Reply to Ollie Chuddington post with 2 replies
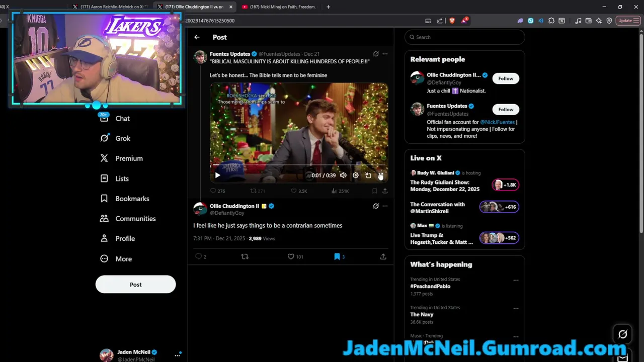The height and width of the screenshot is (362, 644). (200, 256)
